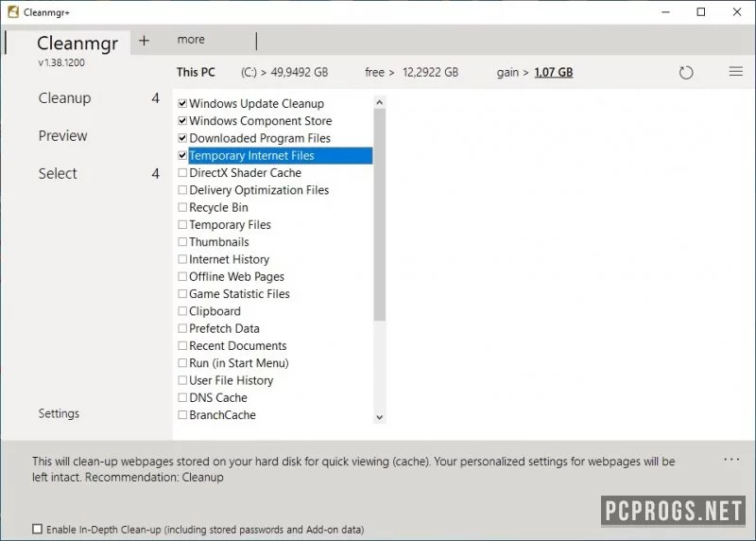The height and width of the screenshot is (541, 756).
Task: Click Cleanup in the sidebar
Action: (64, 98)
